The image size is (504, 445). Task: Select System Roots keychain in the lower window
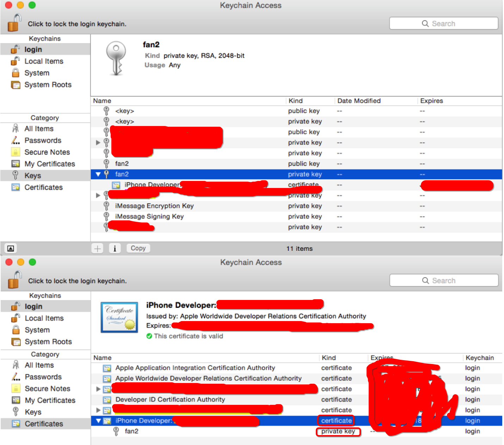(x=46, y=341)
